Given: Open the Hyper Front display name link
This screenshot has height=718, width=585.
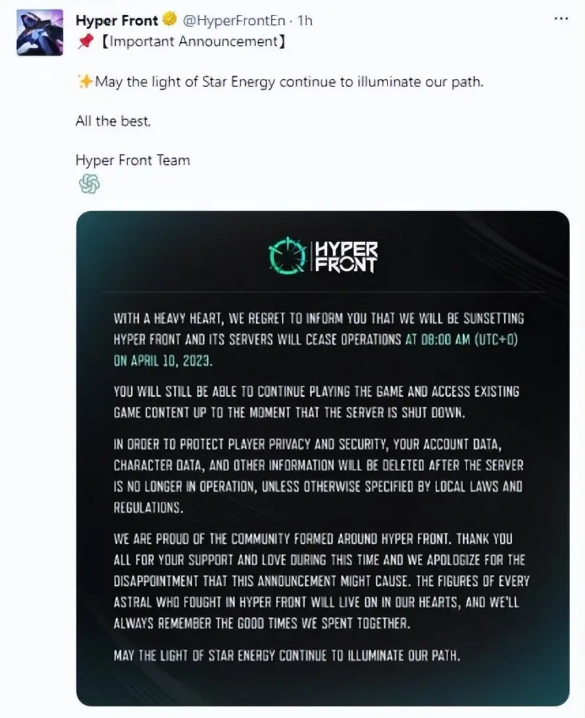Looking at the screenshot, I should tap(117, 21).
